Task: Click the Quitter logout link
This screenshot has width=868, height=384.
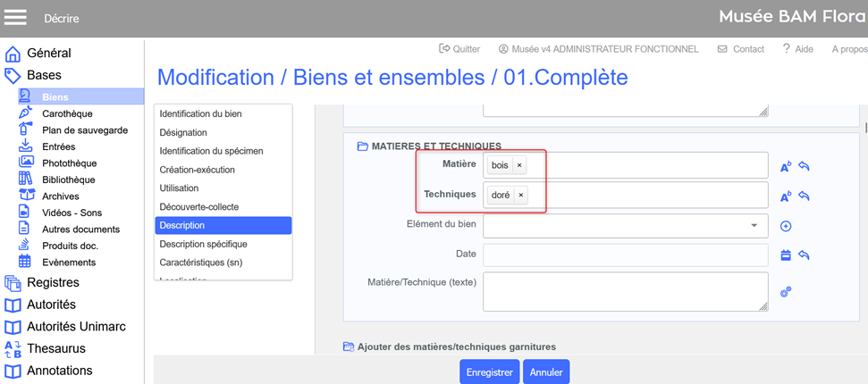Action: [459, 49]
